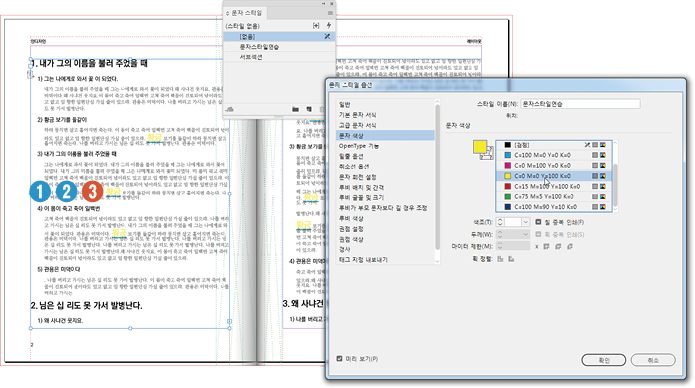
Task: Click the stroke box behind the fill box
Action: 488,155
